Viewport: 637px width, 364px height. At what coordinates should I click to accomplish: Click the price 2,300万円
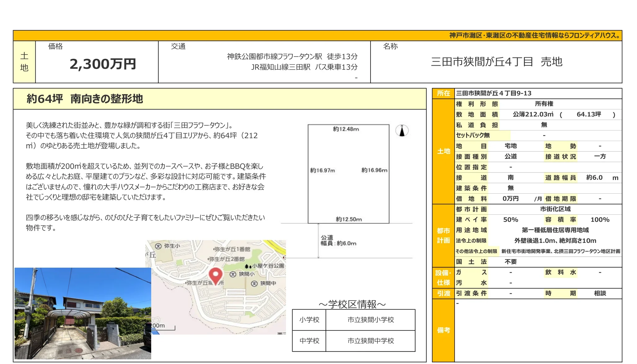[x=103, y=64]
